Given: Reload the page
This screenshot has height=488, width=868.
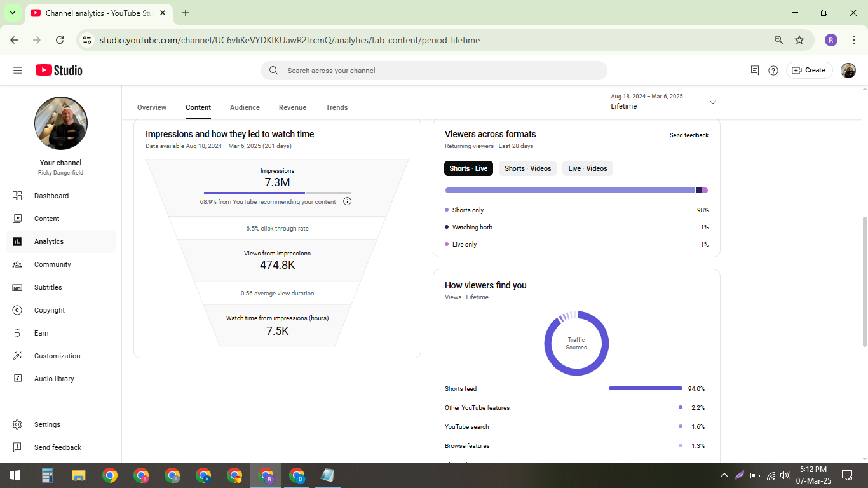Looking at the screenshot, I should click(x=60, y=40).
